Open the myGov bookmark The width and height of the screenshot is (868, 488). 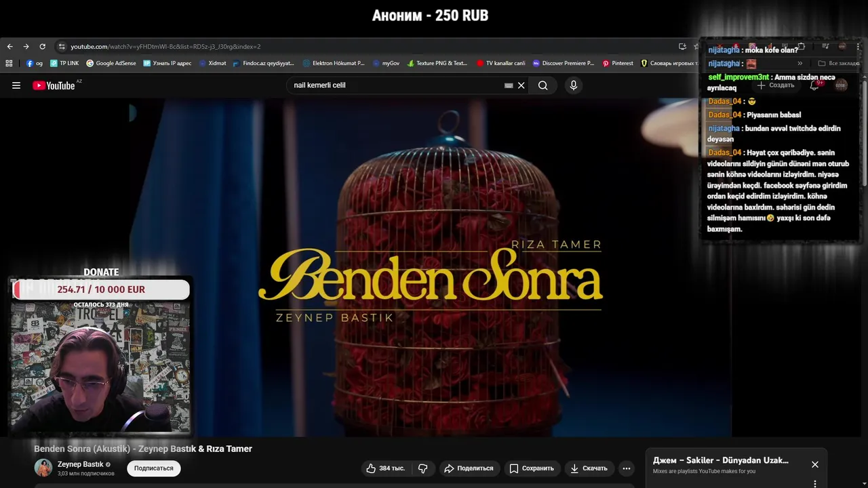[386, 63]
